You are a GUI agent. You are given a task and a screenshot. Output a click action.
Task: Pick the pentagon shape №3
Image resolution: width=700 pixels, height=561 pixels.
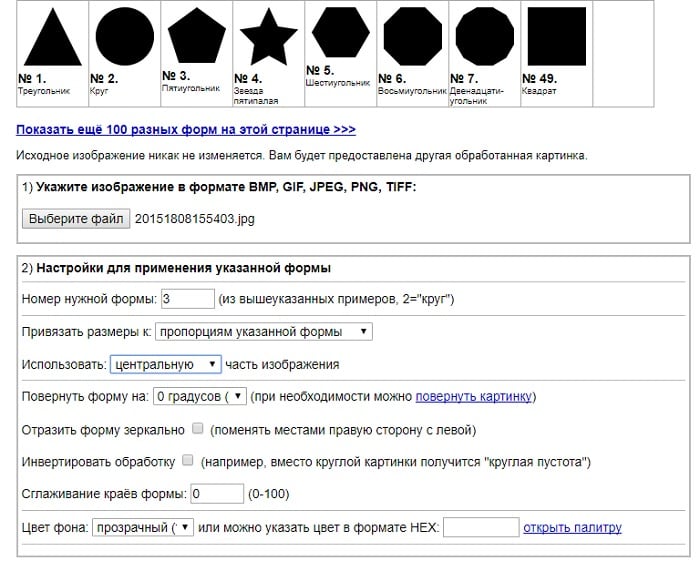196,36
